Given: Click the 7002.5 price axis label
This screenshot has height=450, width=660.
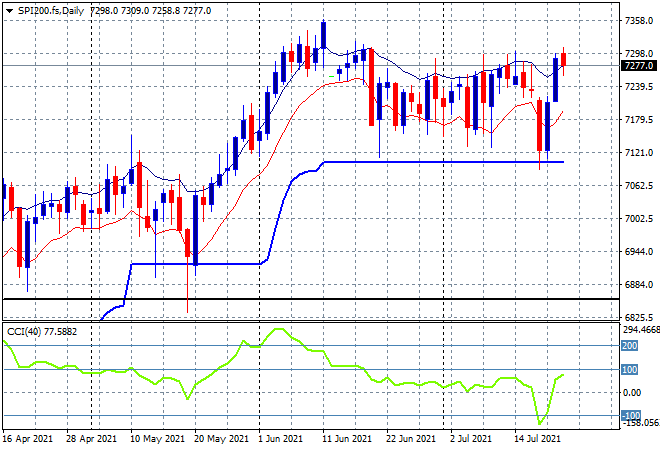Looking at the screenshot, I should click(639, 218).
